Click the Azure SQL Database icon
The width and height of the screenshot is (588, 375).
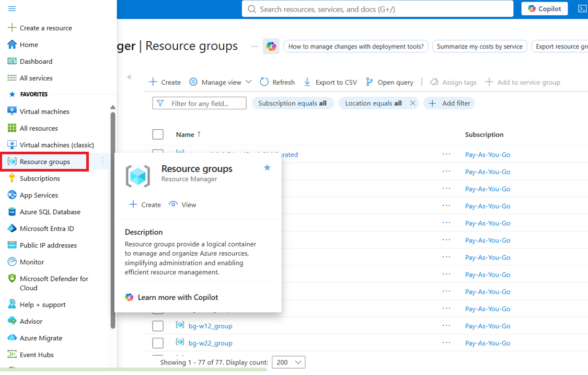point(12,211)
